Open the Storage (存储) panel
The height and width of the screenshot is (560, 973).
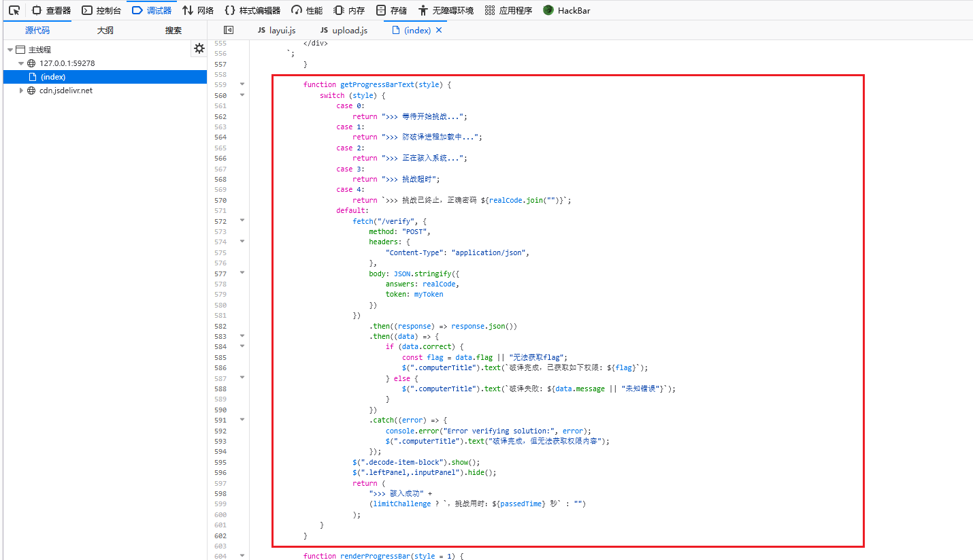tap(392, 10)
